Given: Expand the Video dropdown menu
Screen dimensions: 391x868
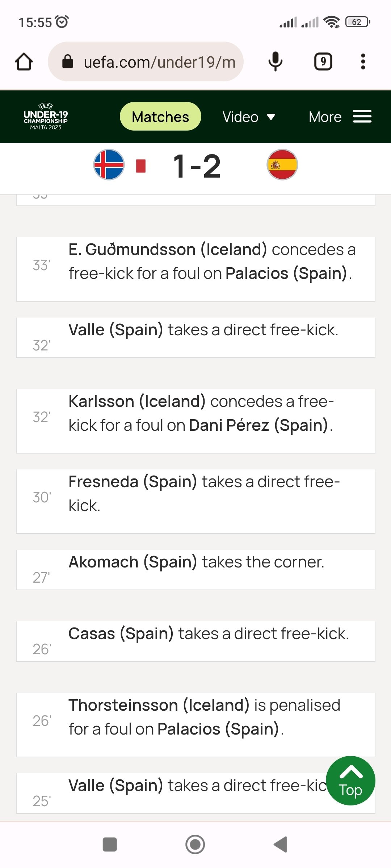Looking at the screenshot, I should pos(249,117).
